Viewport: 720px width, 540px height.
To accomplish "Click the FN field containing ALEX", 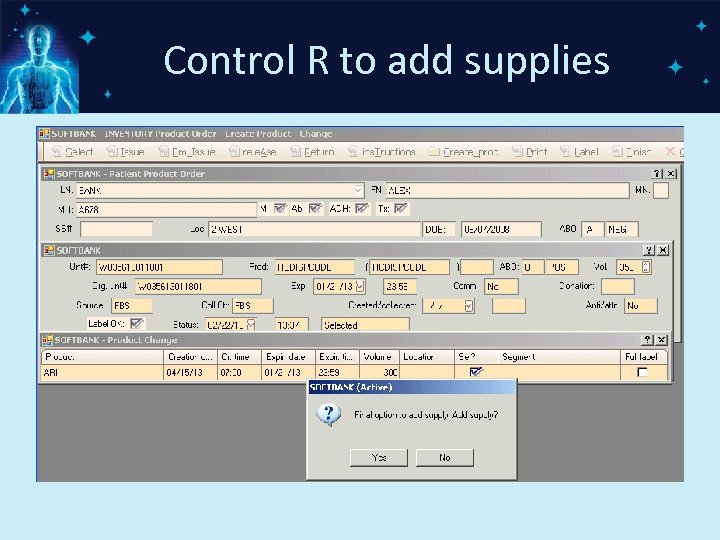I will coord(507,190).
